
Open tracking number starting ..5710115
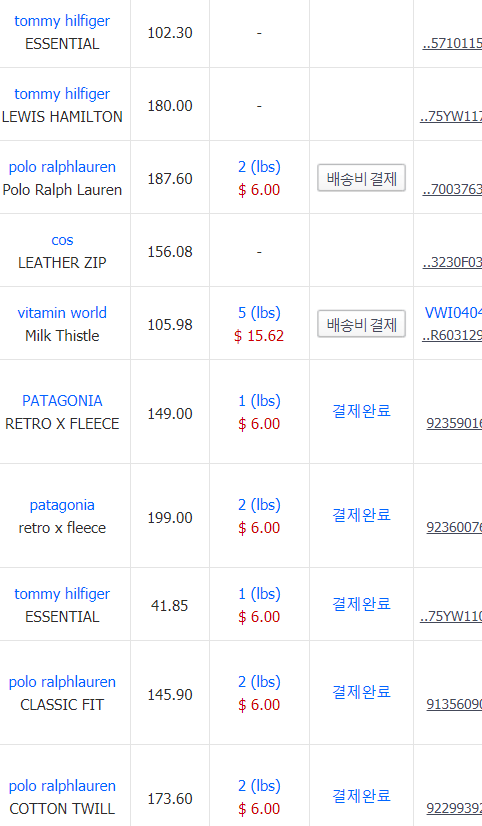(x=452, y=44)
